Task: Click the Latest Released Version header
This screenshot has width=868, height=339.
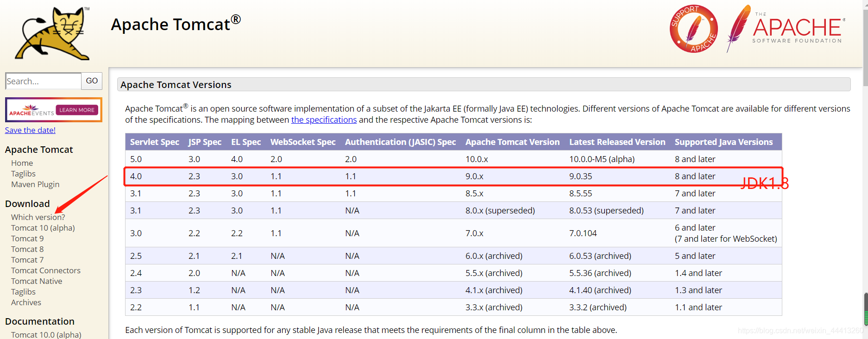Action: (x=617, y=142)
